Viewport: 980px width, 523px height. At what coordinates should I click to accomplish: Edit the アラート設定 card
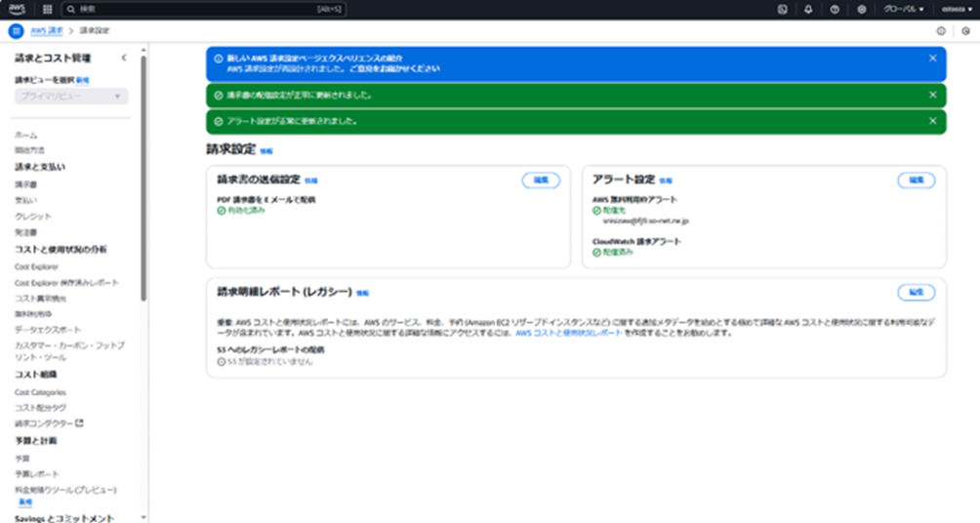917,180
